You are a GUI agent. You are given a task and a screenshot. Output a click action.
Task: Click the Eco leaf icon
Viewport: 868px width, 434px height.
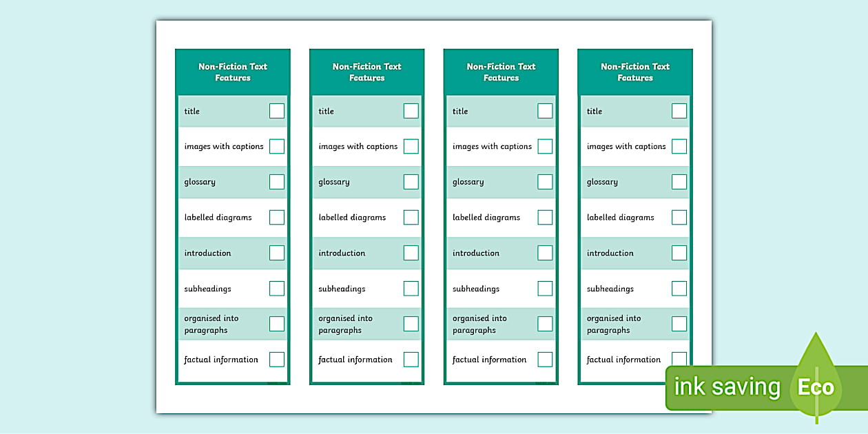pyautogui.click(x=816, y=378)
